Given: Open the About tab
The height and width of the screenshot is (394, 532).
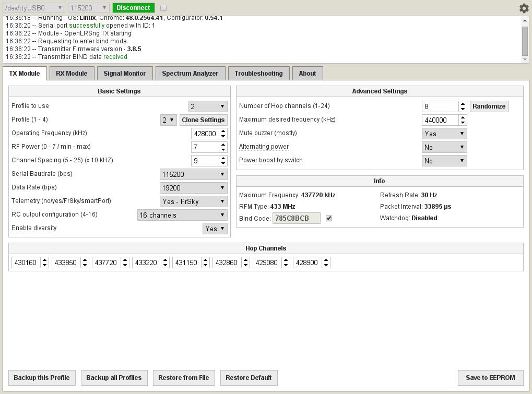Looking at the screenshot, I should (308, 73).
